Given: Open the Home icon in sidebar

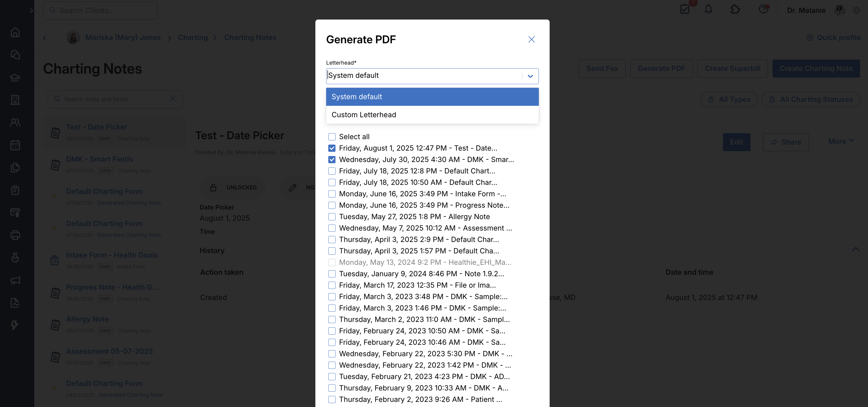Looking at the screenshot, I should pyautogui.click(x=15, y=32).
